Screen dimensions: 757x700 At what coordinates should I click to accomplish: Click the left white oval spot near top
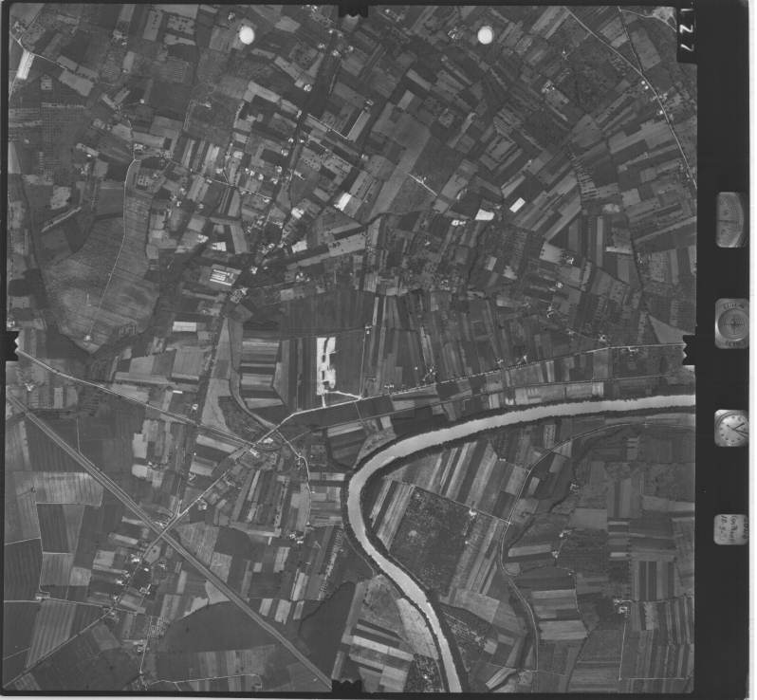coord(247,35)
